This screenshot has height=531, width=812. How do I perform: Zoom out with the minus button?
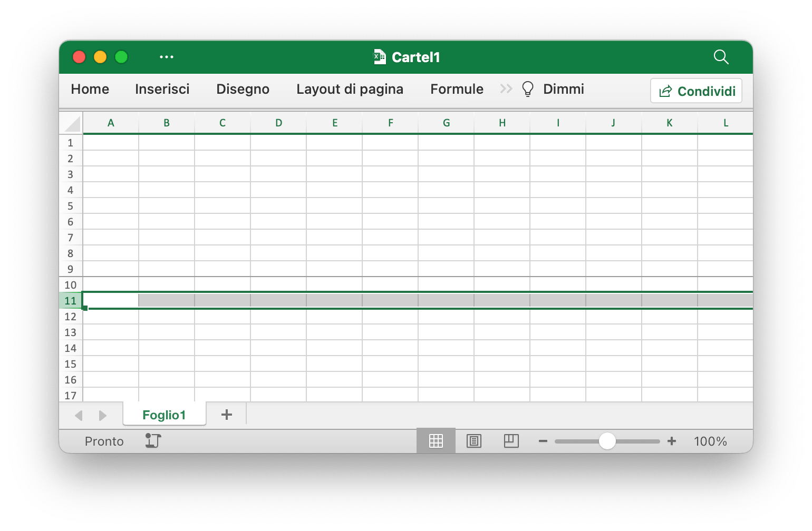pyautogui.click(x=543, y=441)
